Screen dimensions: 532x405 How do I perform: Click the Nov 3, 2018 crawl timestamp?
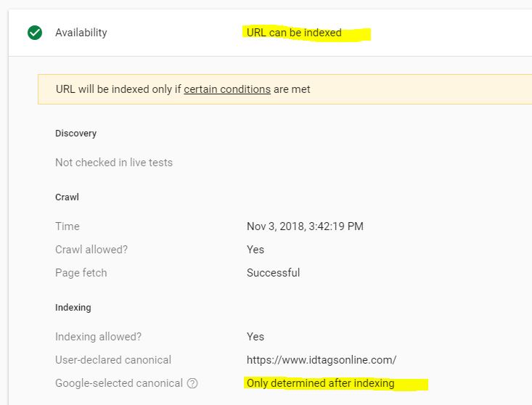click(305, 226)
